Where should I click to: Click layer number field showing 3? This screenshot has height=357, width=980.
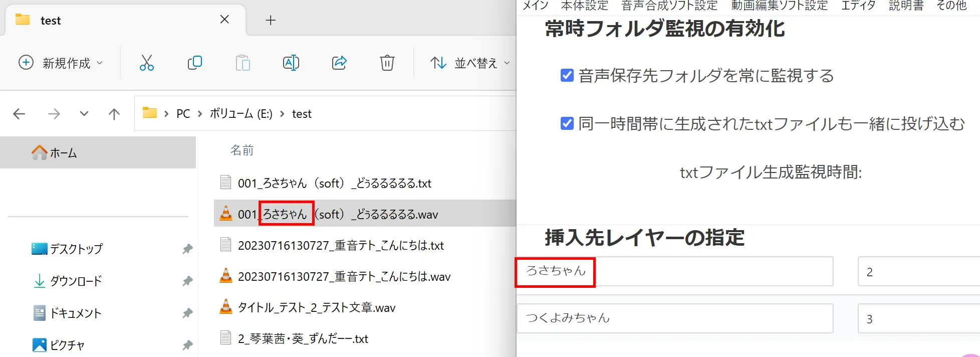918,319
